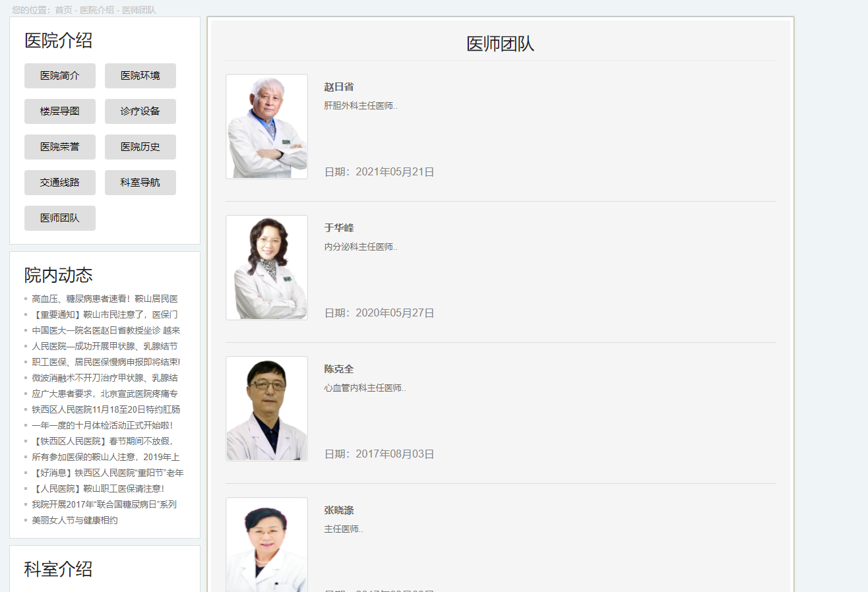Click doctor name 于华峰
The image size is (868, 592).
coord(339,228)
